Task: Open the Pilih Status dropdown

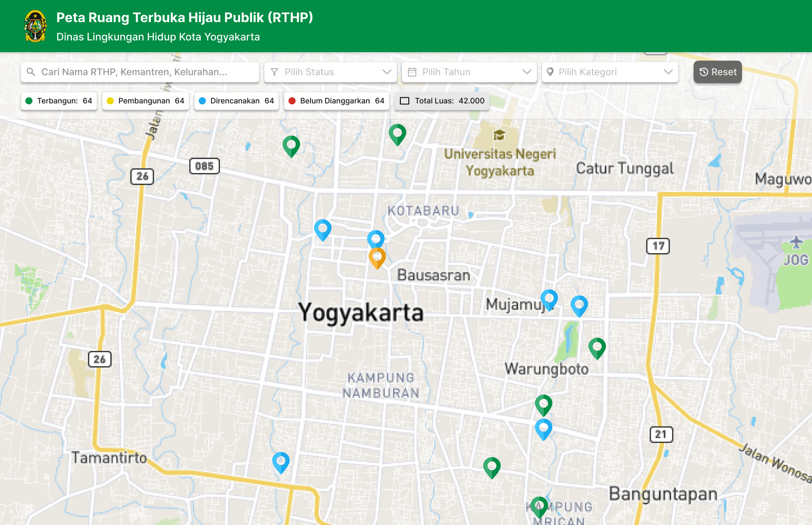Action: [330, 72]
